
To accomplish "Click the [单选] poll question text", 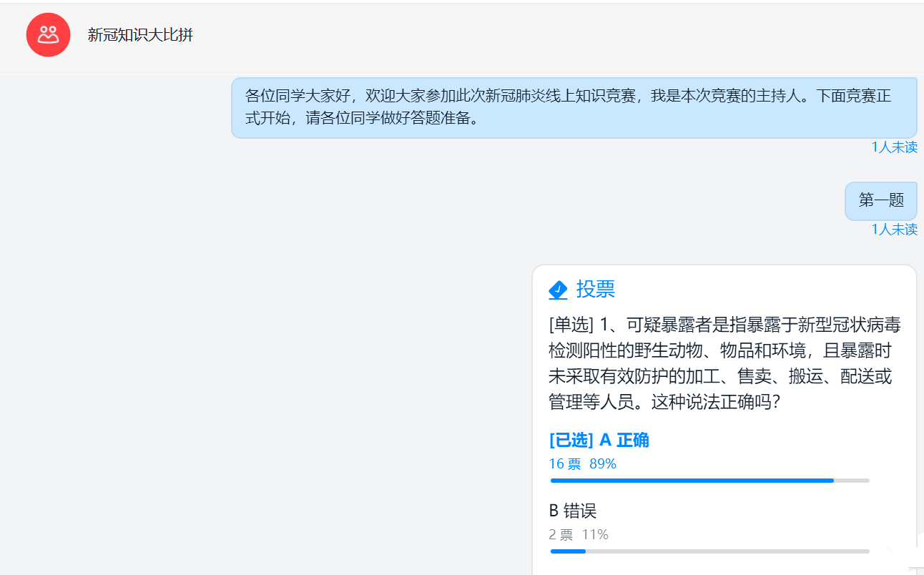I will 725,364.
